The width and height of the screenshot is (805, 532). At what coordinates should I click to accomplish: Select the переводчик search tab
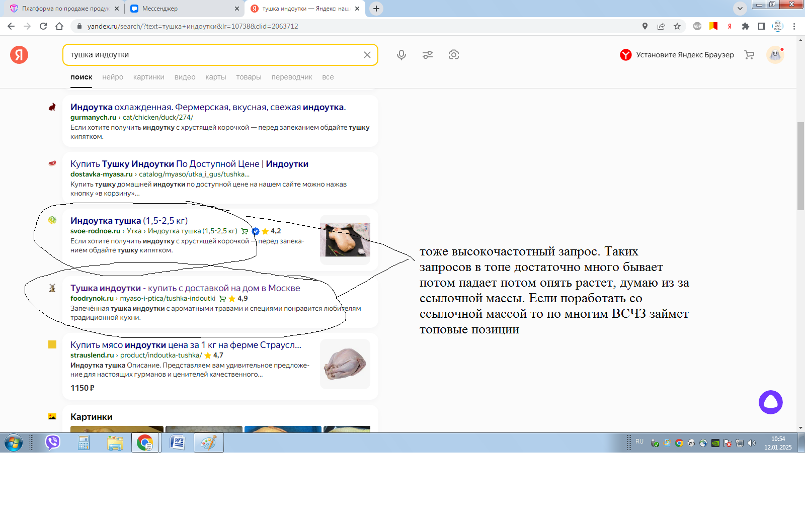(292, 77)
